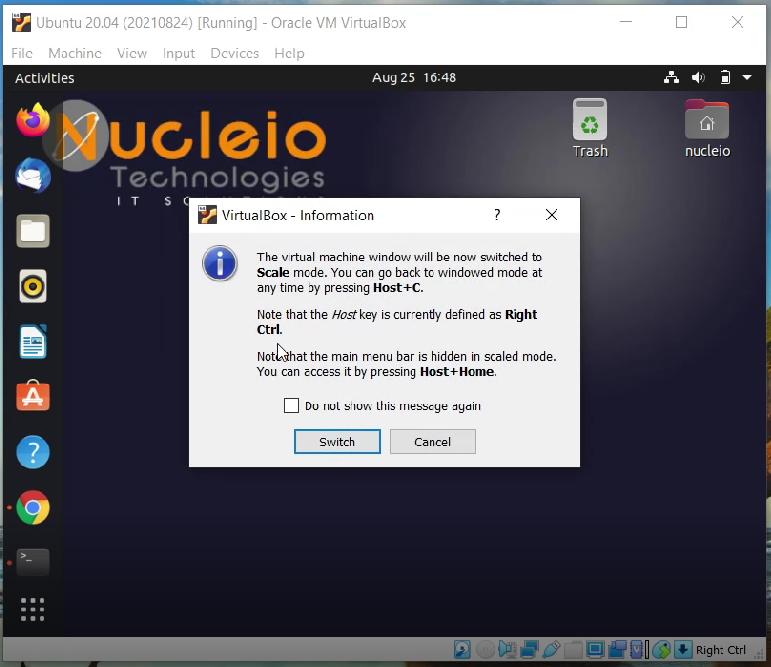Image resolution: width=771 pixels, height=667 pixels.
Task: Click the Switch button in the dialog
Action: [337, 442]
